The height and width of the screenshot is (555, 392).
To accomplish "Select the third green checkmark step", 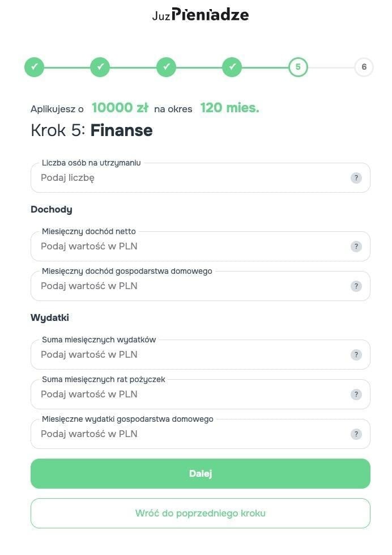I will (166, 66).
